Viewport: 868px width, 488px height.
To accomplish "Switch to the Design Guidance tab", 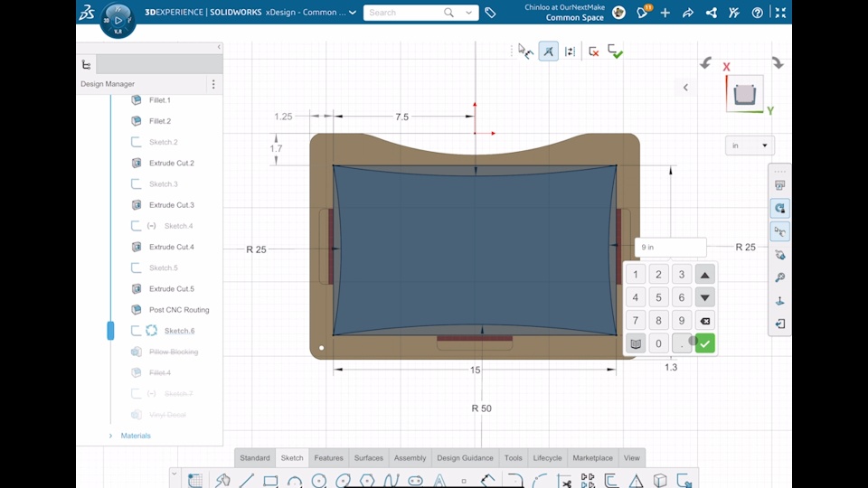I will tap(465, 457).
